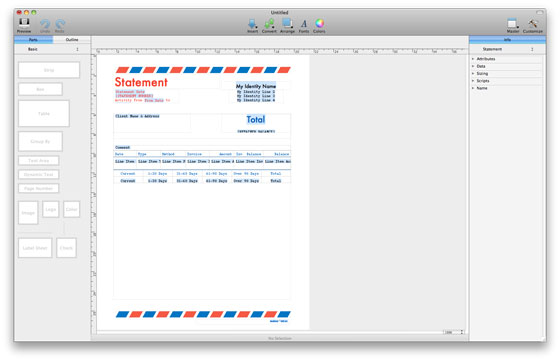Click the Convert toolbar icon
The height and width of the screenshot is (361, 560).
(x=269, y=24)
